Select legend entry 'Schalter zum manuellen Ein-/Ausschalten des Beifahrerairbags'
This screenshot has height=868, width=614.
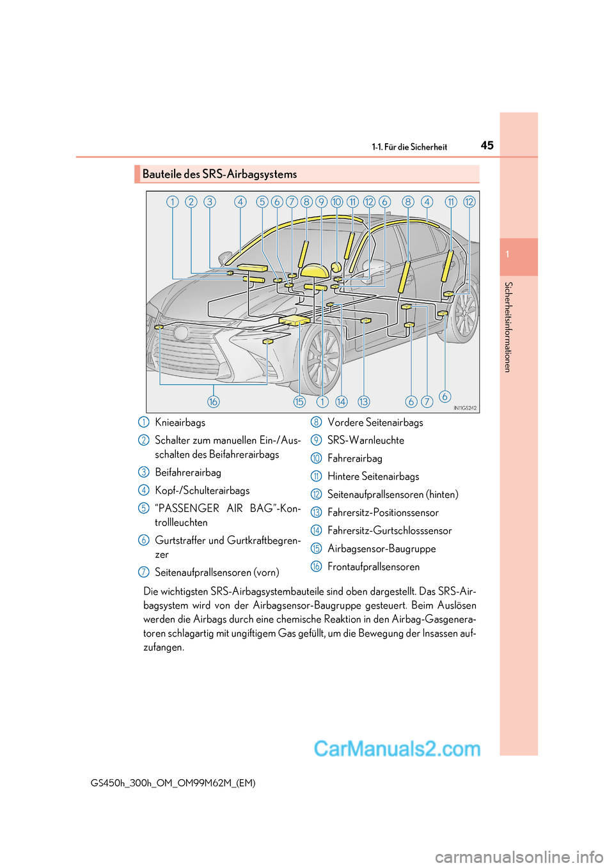click(227, 447)
